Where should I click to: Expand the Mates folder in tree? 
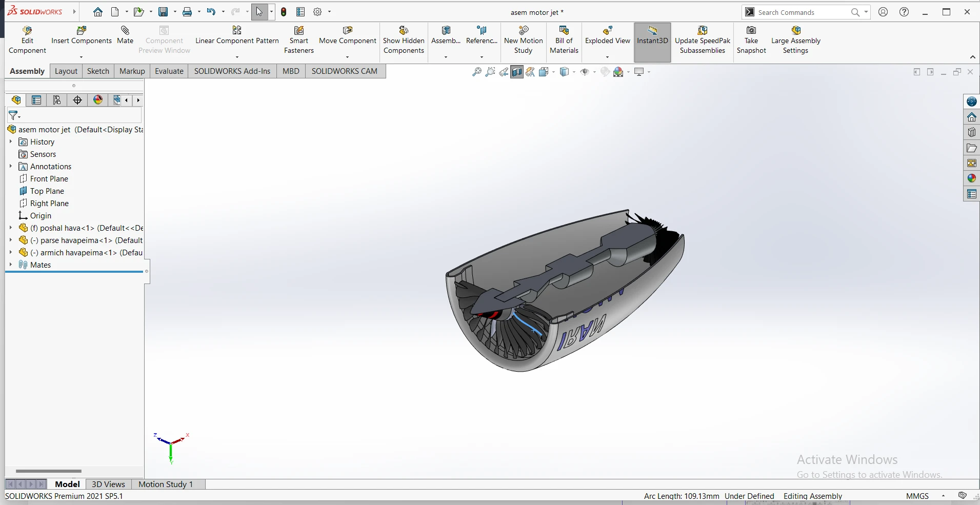[11, 265]
